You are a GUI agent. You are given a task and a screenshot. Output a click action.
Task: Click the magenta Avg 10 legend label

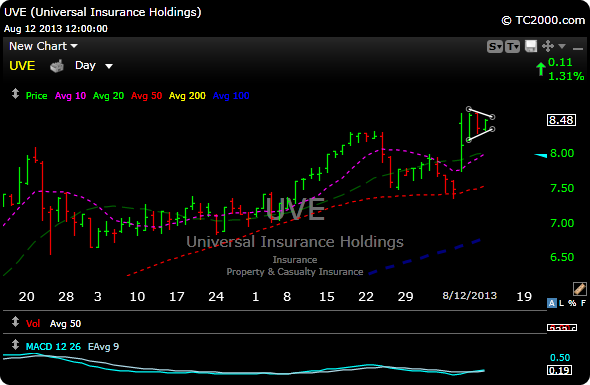pyautogui.click(x=70, y=96)
